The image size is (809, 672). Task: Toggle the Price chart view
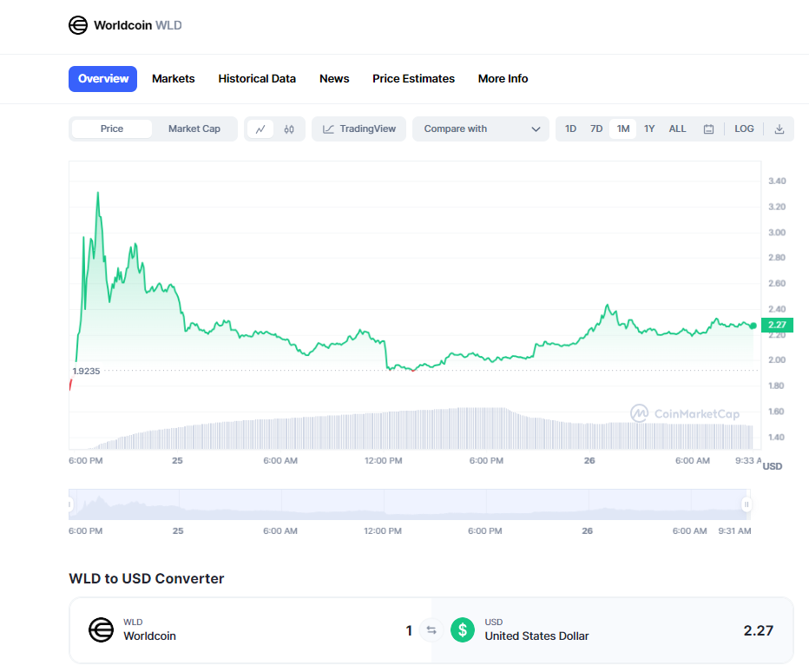(112, 129)
